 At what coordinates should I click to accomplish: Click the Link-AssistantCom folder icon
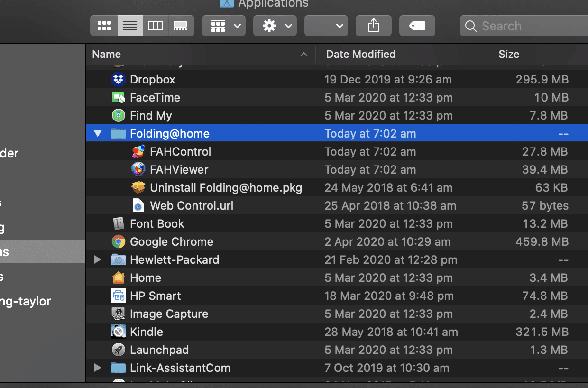coord(118,368)
